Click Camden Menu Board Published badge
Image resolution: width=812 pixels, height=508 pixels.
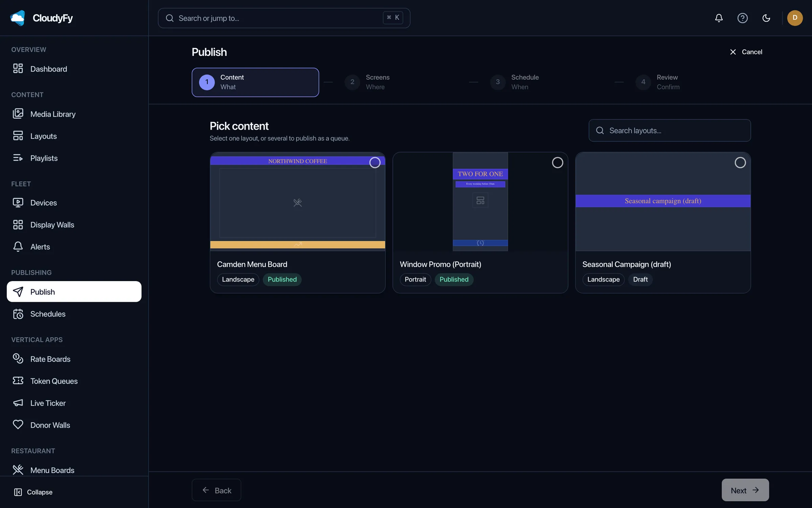tap(282, 279)
